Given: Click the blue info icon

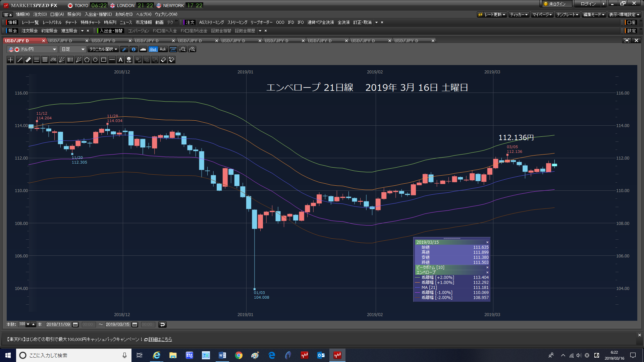Looking at the screenshot, I should [x=133, y=49].
